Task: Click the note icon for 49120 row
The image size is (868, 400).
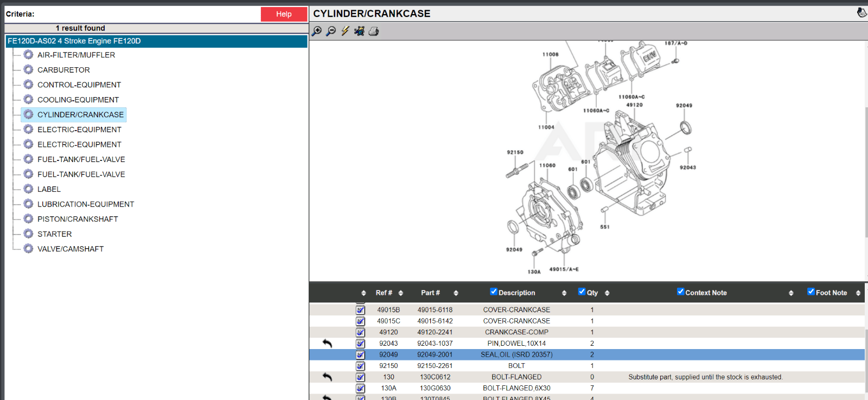Action: [360, 332]
